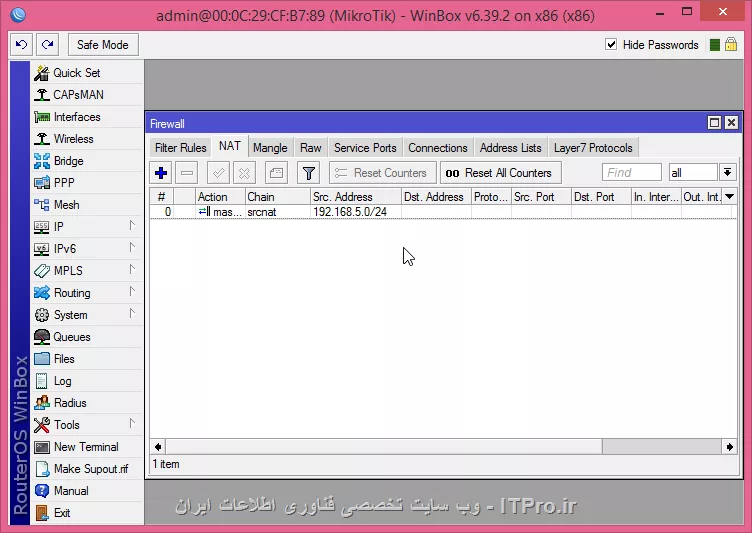The height and width of the screenshot is (533, 752).
Task: Click the disable X icon
Action: click(244, 173)
